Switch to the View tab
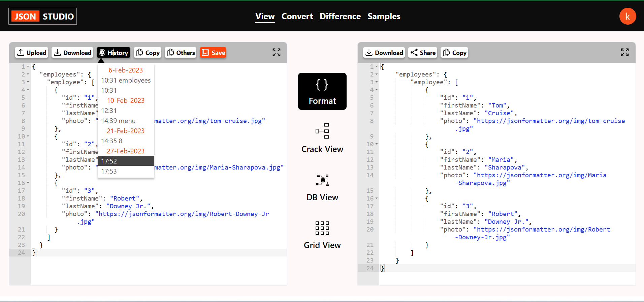The image size is (644, 302). click(265, 16)
